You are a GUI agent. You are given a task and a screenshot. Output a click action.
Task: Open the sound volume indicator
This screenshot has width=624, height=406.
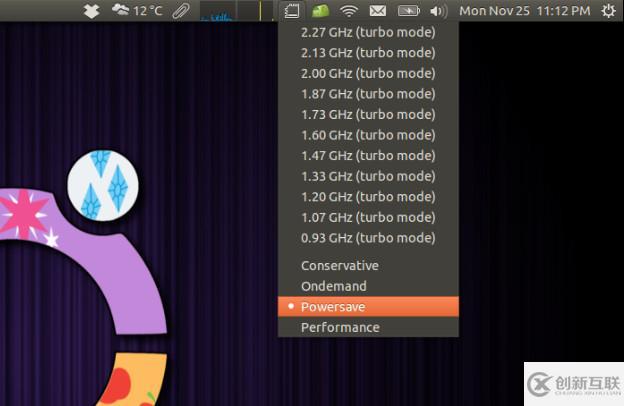click(438, 11)
